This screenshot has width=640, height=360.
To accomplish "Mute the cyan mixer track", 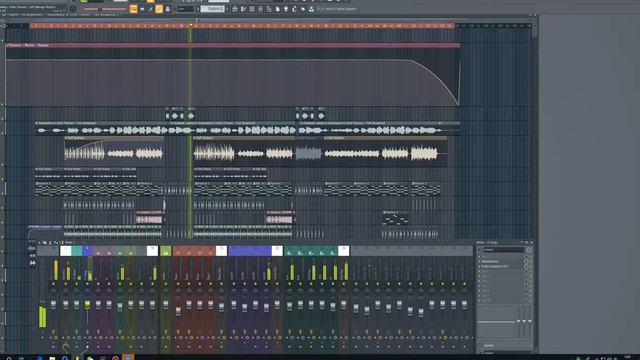I will pos(76,284).
